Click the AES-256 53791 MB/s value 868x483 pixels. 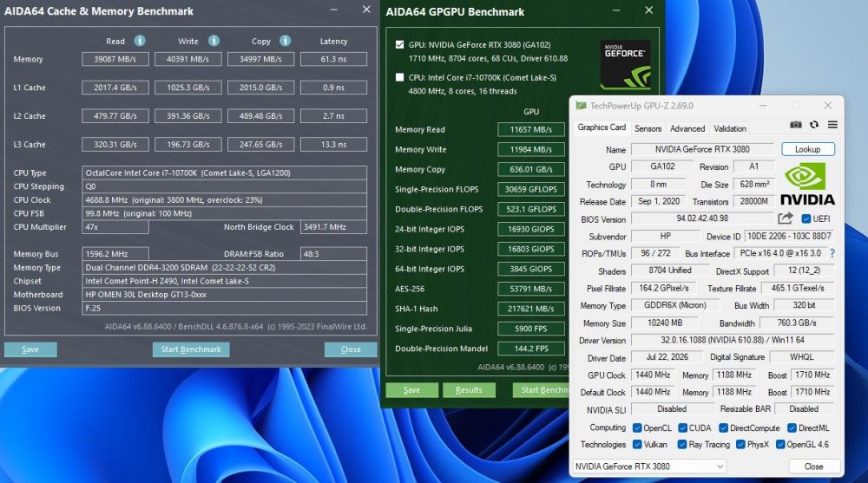click(x=531, y=289)
